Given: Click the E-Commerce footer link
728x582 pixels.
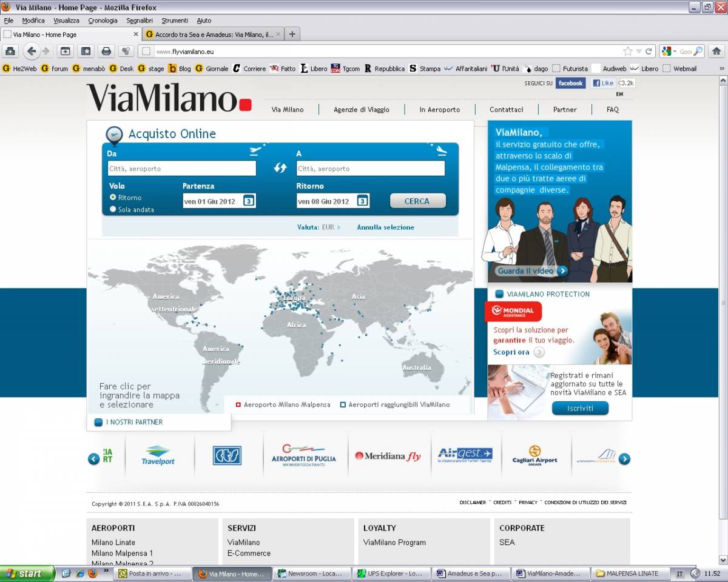Looking at the screenshot, I should pos(249,553).
